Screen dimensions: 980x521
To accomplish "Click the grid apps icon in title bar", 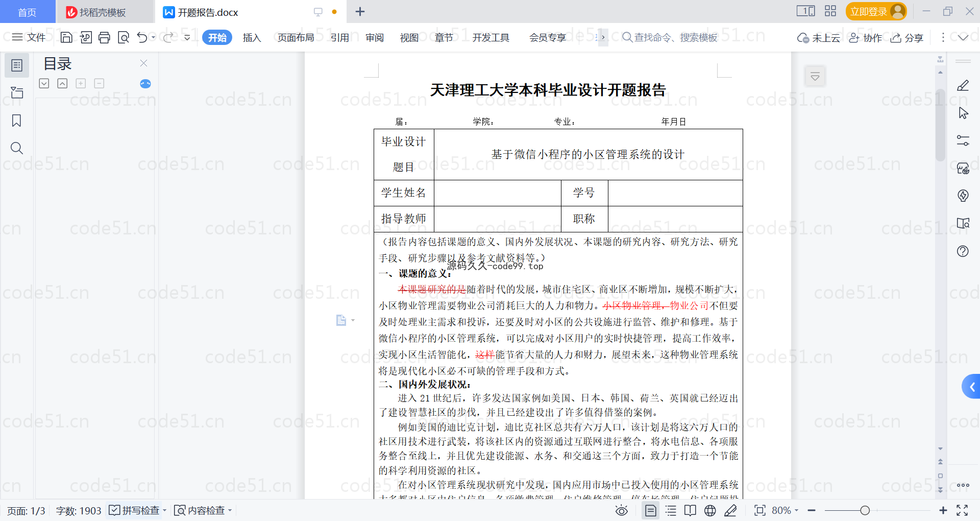I will point(830,11).
